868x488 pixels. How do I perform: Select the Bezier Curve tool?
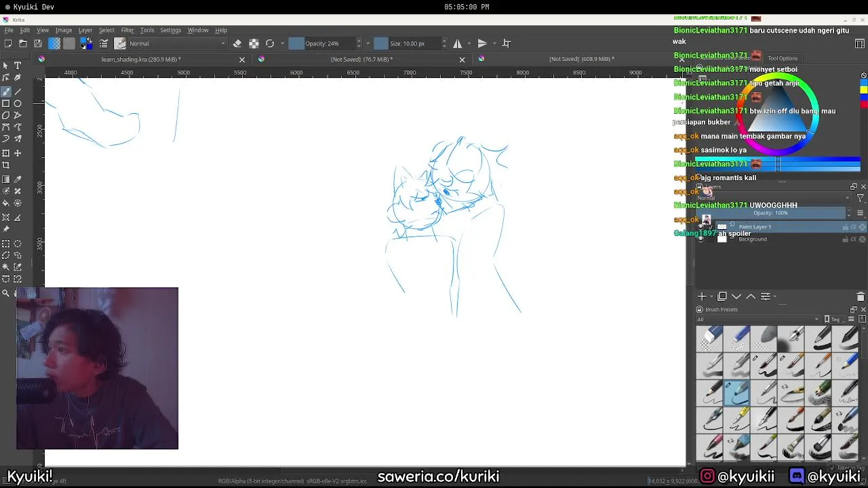6,127
